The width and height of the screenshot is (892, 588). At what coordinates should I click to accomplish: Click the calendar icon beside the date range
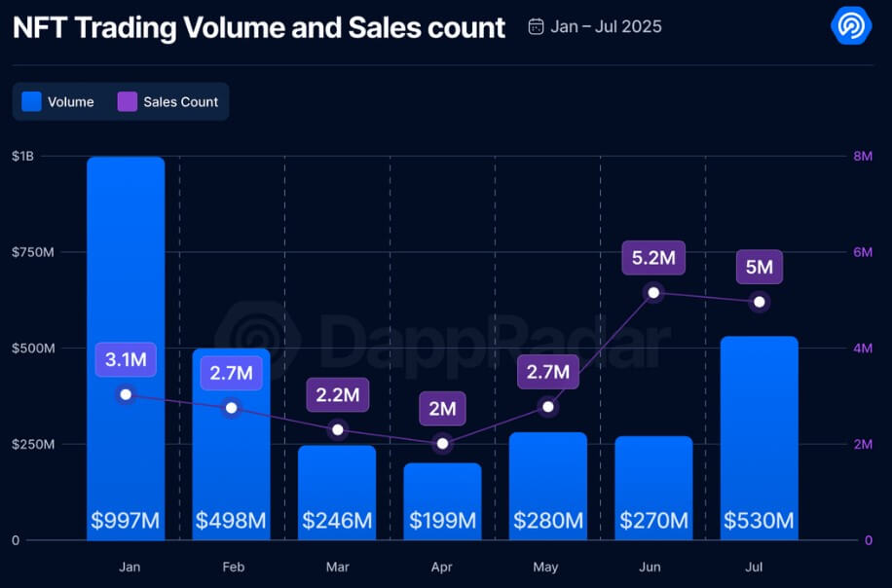[536, 26]
